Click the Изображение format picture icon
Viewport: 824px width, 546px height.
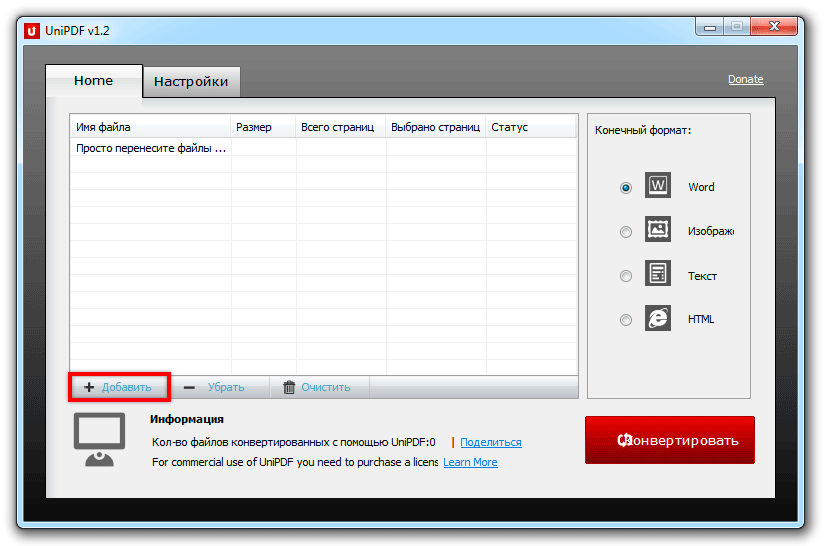click(x=657, y=229)
